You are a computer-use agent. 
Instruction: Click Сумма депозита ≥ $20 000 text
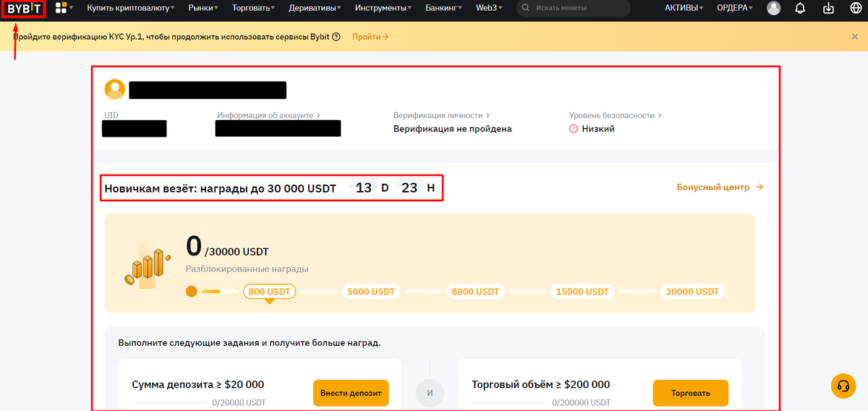tap(198, 384)
